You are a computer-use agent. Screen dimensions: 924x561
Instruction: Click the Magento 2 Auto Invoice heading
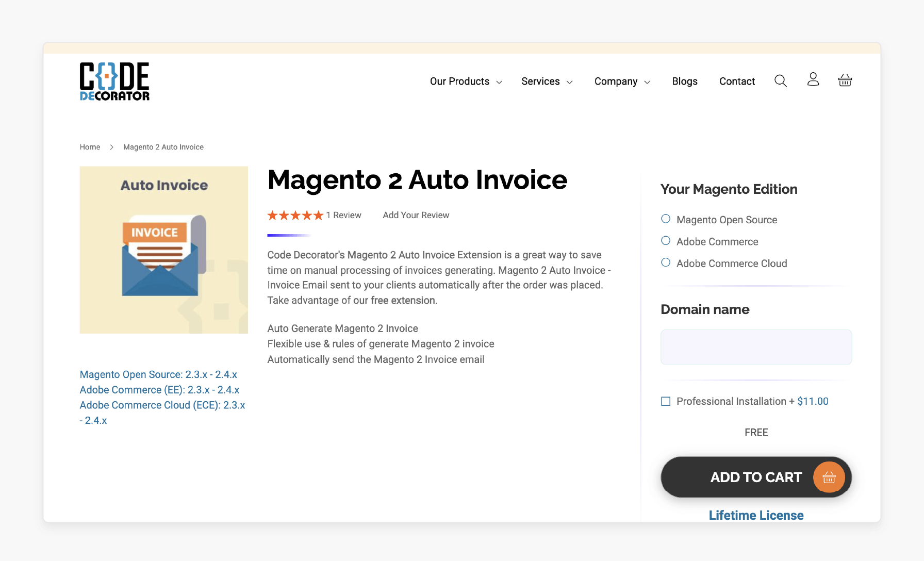tap(417, 180)
